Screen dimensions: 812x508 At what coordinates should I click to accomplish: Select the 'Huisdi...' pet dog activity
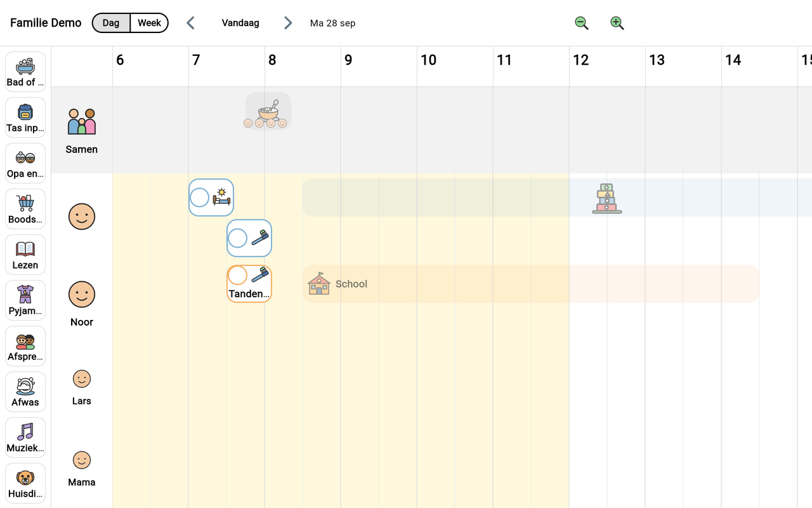[25, 483]
